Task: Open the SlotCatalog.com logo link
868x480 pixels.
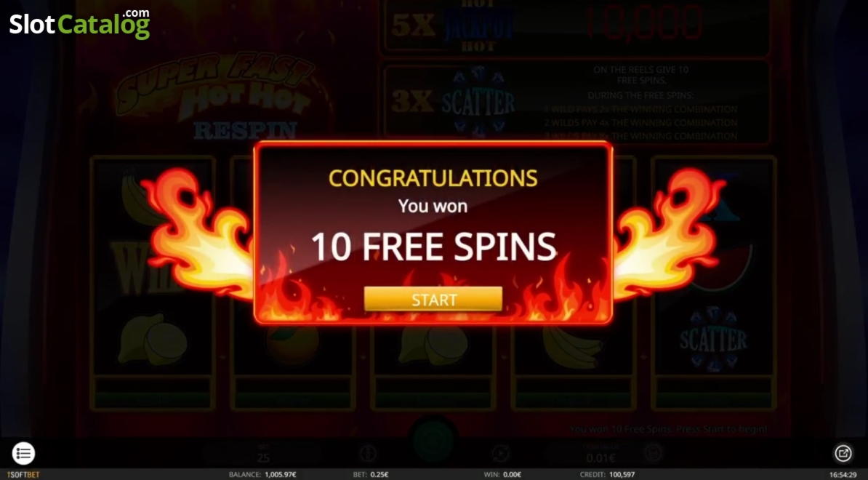Action: click(80, 23)
